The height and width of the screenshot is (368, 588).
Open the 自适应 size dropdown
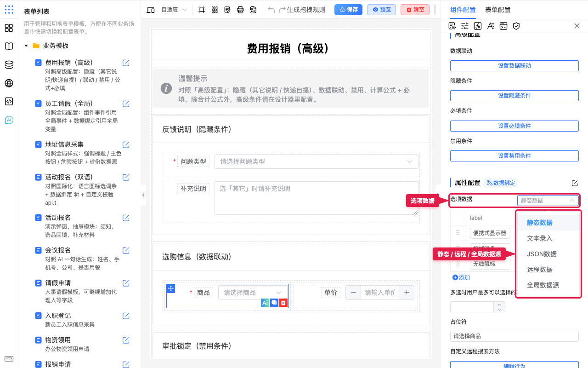coord(174,10)
